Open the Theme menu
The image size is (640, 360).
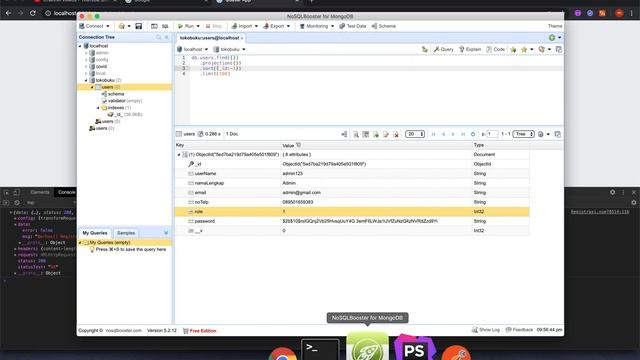[555, 26]
